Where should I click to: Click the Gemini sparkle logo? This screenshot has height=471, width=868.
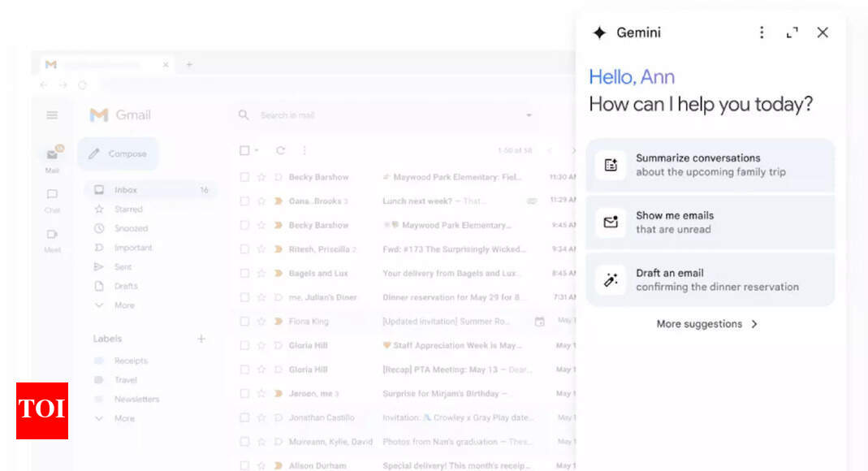(x=599, y=32)
